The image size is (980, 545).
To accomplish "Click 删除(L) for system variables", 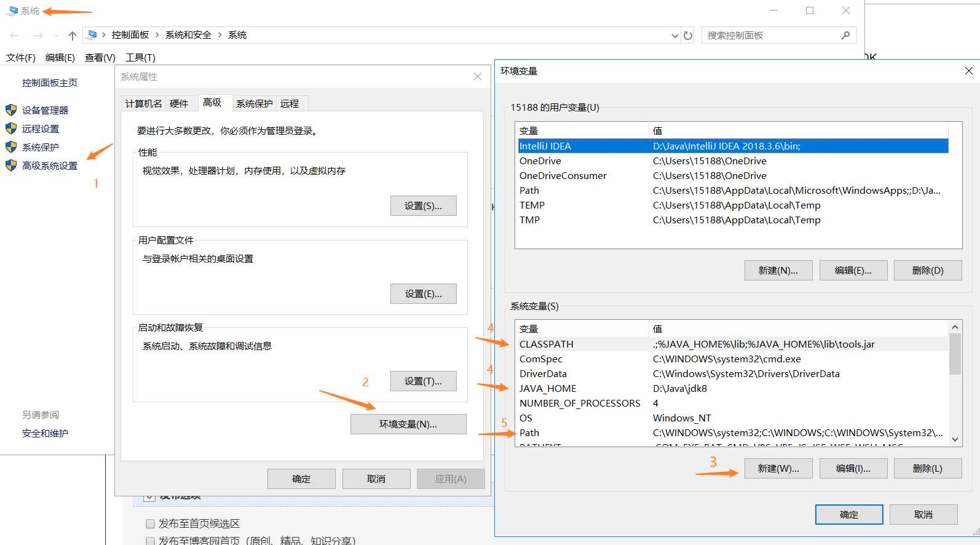I will [x=928, y=469].
